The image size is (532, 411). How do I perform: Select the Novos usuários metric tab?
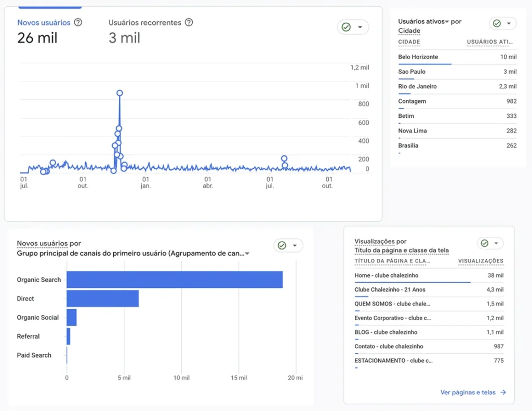[44, 23]
